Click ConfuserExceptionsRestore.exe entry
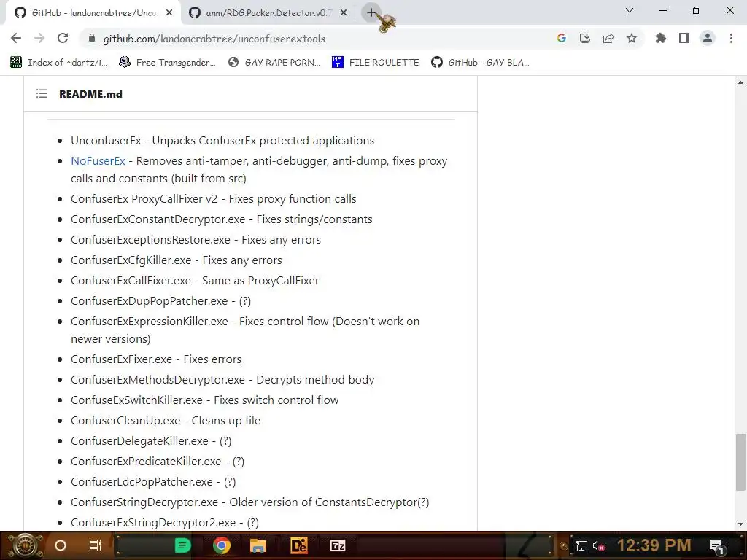747x560 pixels. 196,239
